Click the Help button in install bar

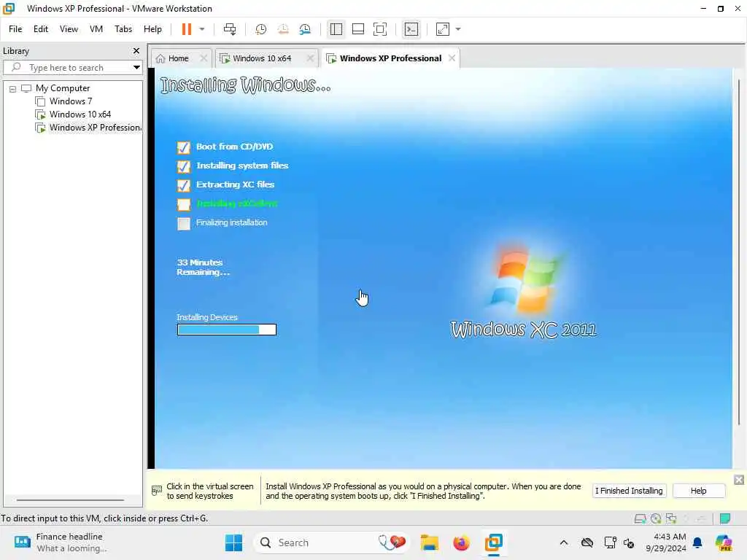click(x=698, y=491)
